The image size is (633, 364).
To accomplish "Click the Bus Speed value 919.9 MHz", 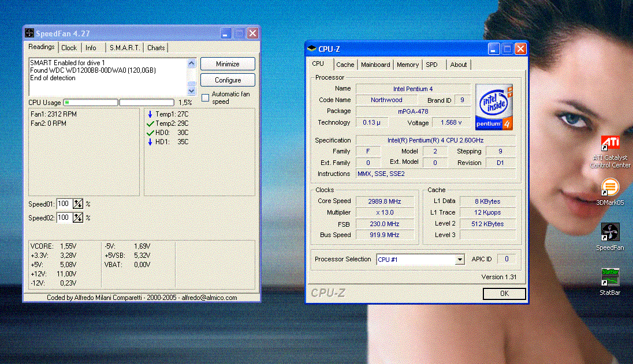I will point(384,235).
